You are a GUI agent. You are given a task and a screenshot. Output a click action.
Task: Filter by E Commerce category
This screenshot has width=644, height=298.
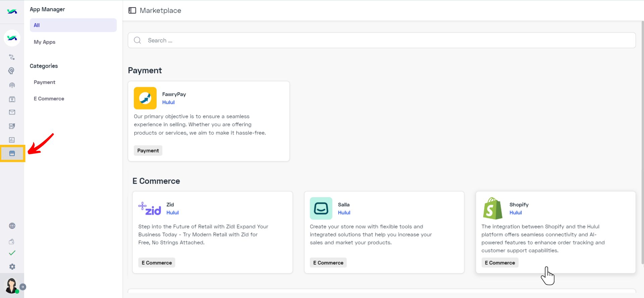tap(49, 99)
